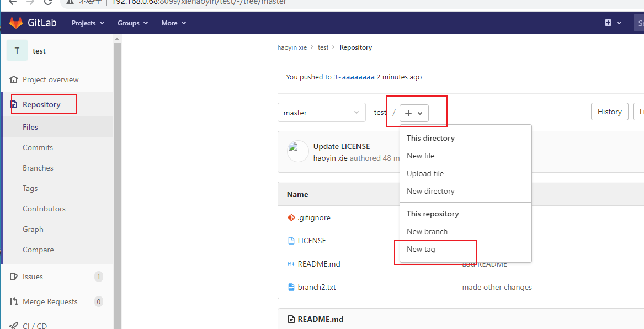Expand the More menu in the top bar

[173, 23]
